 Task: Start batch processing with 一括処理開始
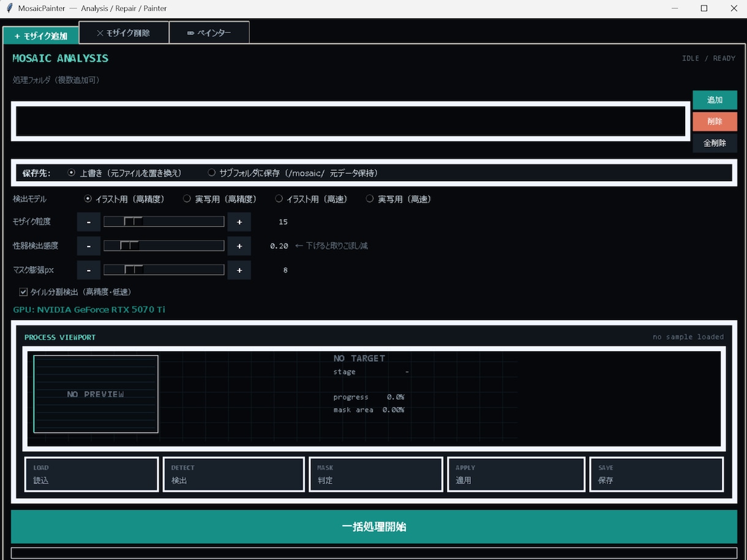click(374, 527)
